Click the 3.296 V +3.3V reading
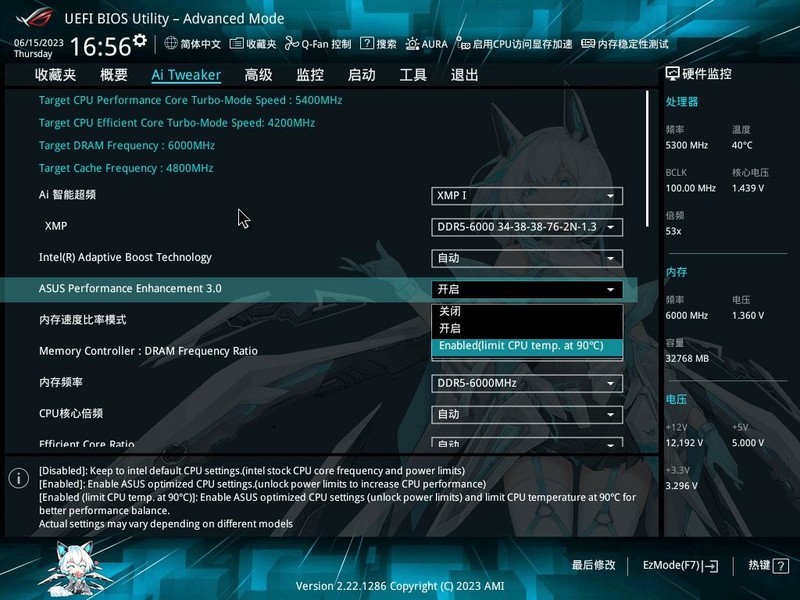 tap(681, 486)
